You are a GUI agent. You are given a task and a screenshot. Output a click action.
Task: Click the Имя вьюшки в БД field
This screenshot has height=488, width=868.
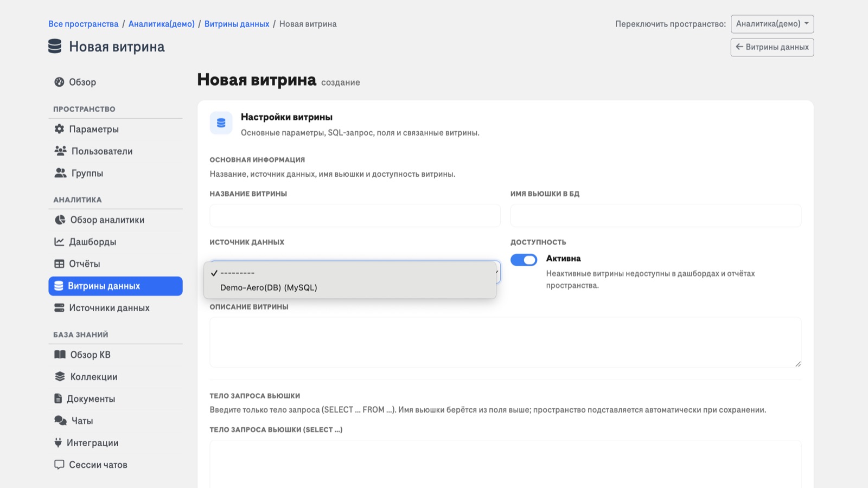(x=655, y=215)
